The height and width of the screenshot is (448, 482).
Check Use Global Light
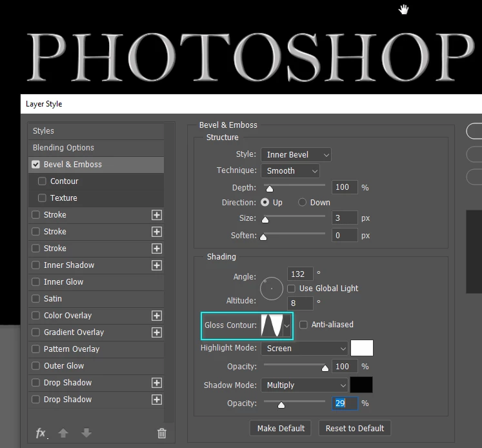(291, 289)
